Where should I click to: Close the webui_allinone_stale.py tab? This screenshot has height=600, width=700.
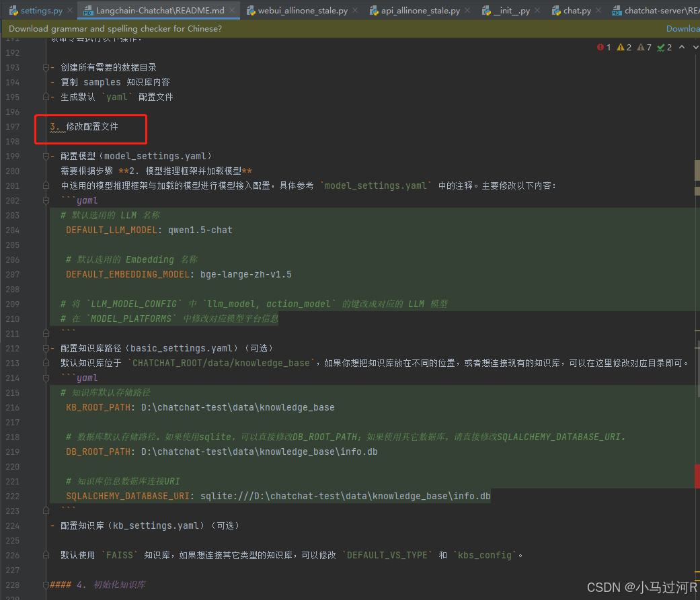click(355, 10)
